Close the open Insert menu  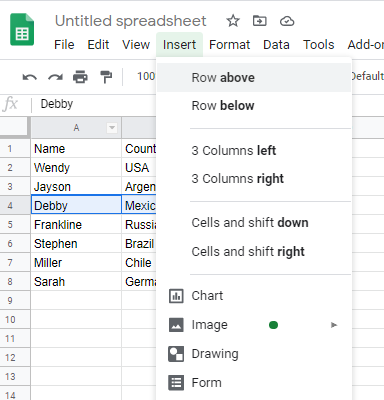point(179,45)
